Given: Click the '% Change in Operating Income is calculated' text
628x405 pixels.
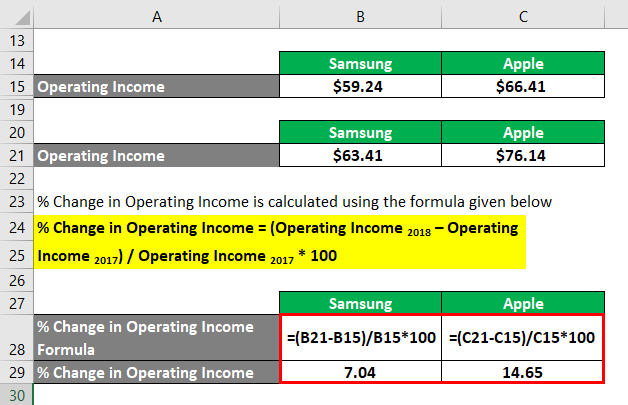Looking at the screenshot, I should click(294, 201).
